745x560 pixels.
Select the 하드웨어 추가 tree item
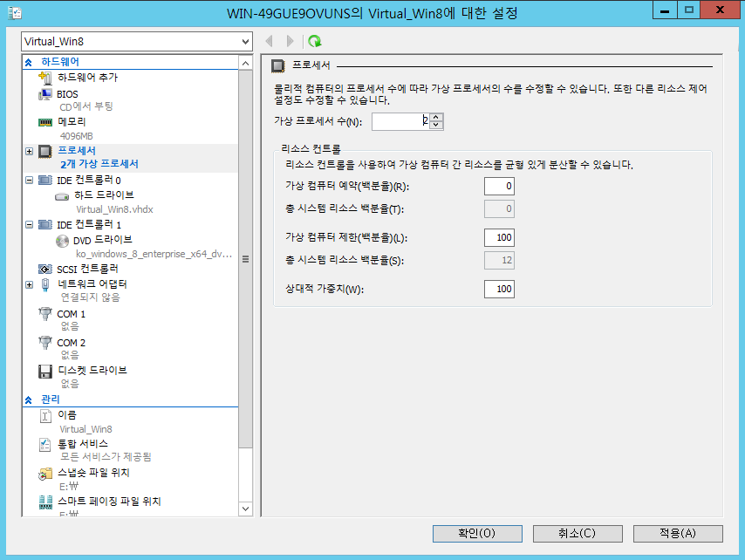(x=87, y=78)
